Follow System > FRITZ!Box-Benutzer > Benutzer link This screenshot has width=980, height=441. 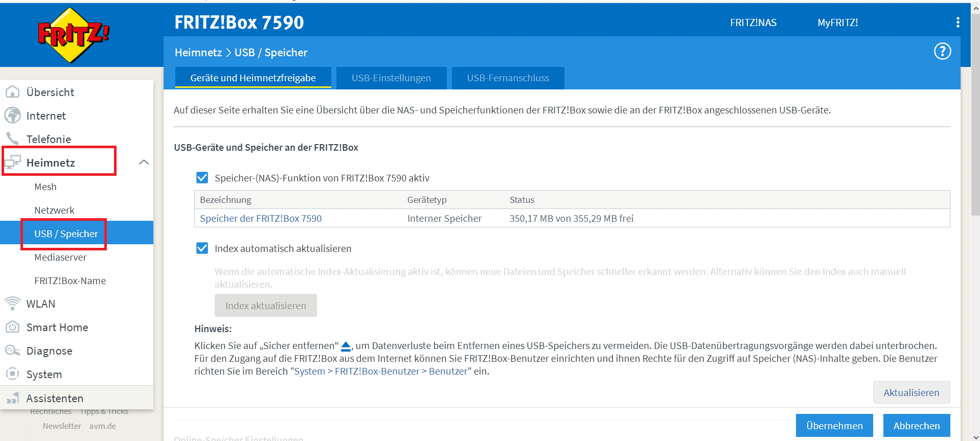(381, 371)
